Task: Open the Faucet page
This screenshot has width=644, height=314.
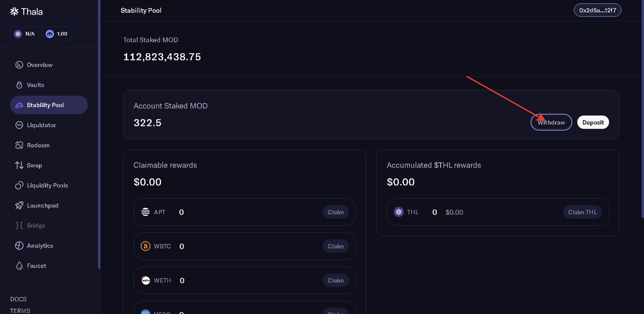Action: tap(49, 266)
